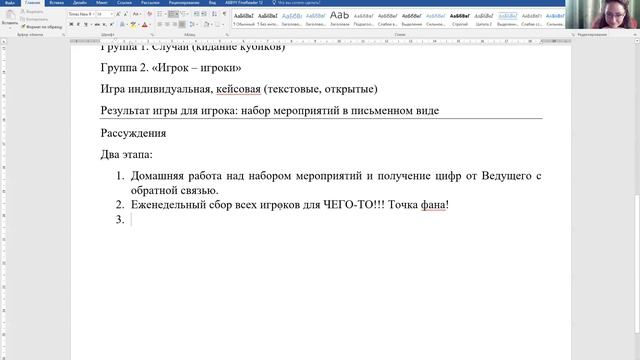
Task: Toggle superscript formatting
Action: click(x=111, y=24)
